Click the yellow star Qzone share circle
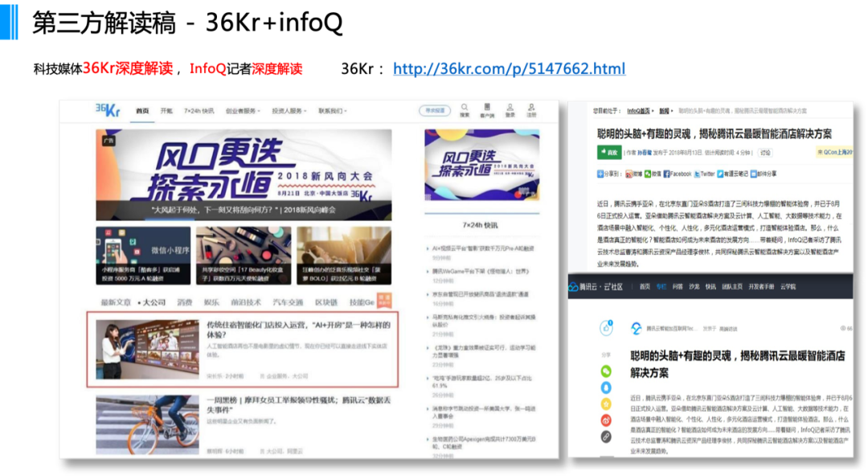 [x=606, y=404]
